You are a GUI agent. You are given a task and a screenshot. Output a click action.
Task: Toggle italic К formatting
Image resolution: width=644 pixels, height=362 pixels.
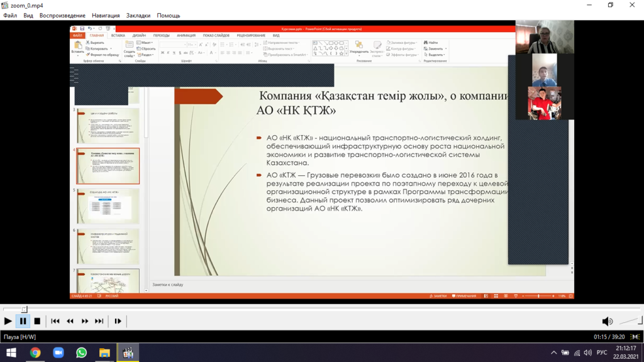pos(168,53)
